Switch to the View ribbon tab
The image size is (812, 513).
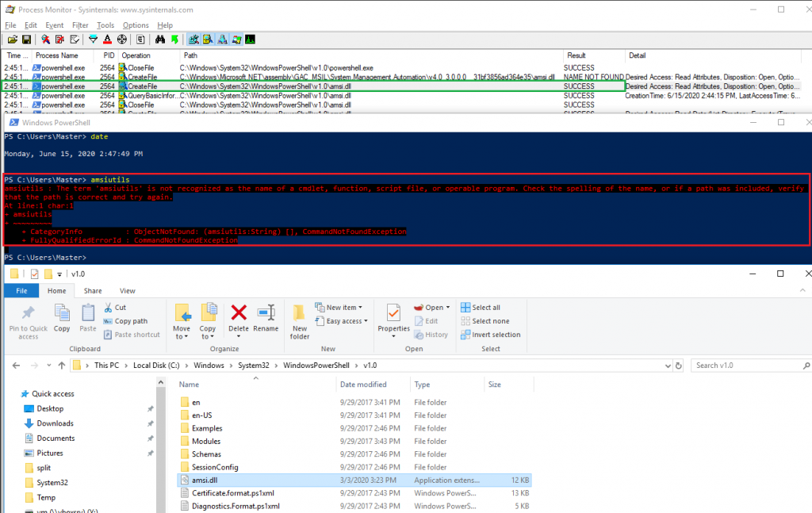[127, 291]
